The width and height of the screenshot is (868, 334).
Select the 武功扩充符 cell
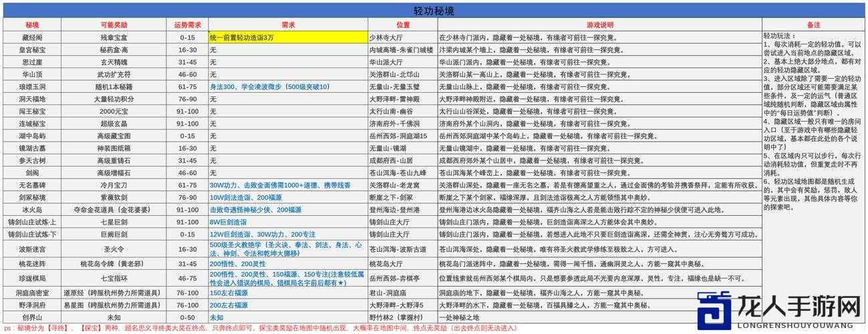pyautogui.click(x=114, y=74)
